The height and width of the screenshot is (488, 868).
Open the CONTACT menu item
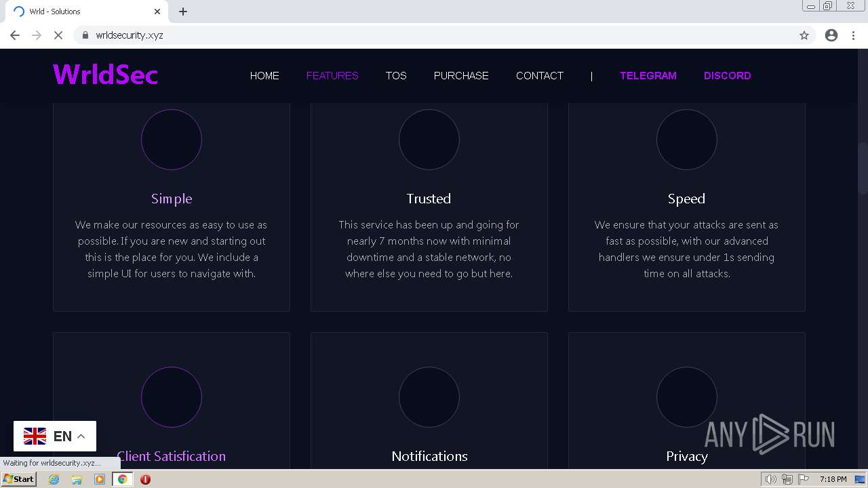tap(540, 76)
